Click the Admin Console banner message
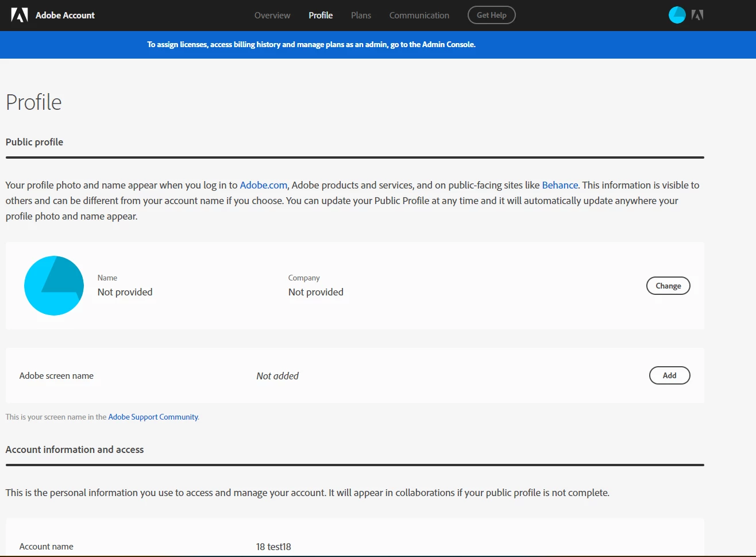Image resolution: width=756 pixels, height=557 pixels. (x=311, y=44)
